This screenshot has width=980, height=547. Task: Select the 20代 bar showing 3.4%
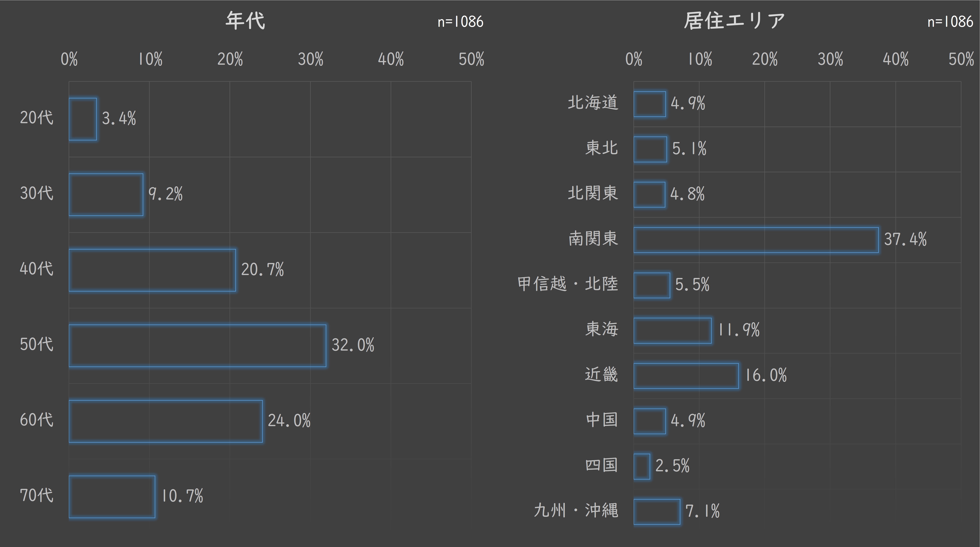click(83, 119)
